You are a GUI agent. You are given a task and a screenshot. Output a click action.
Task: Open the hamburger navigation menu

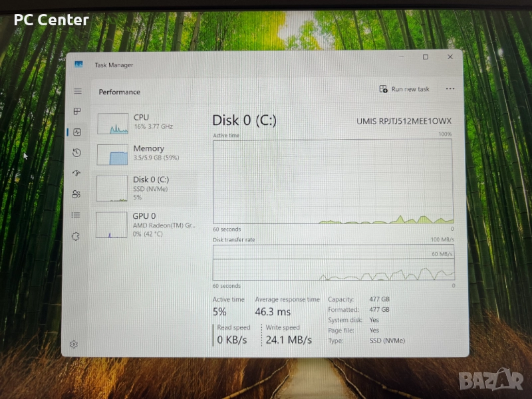coord(78,91)
